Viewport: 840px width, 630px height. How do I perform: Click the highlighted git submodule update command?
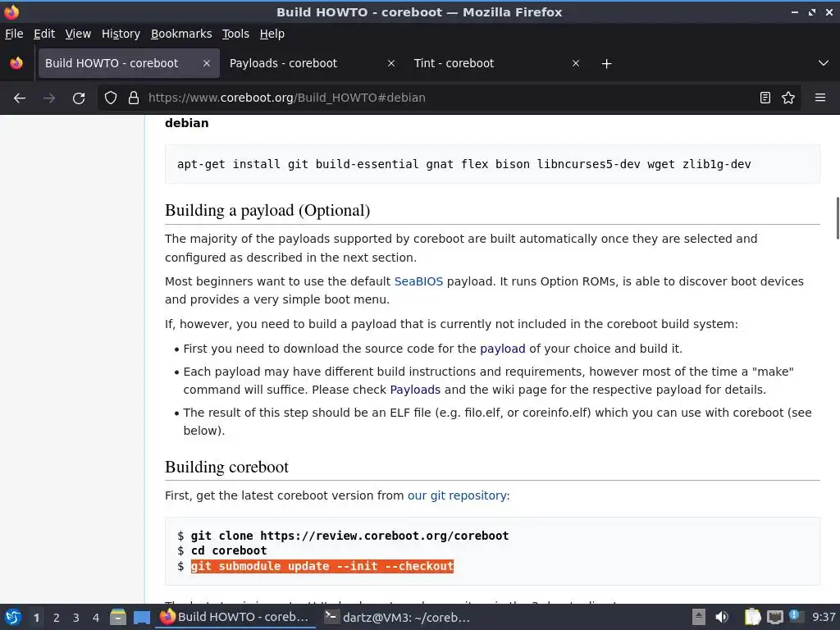click(x=322, y=566)
